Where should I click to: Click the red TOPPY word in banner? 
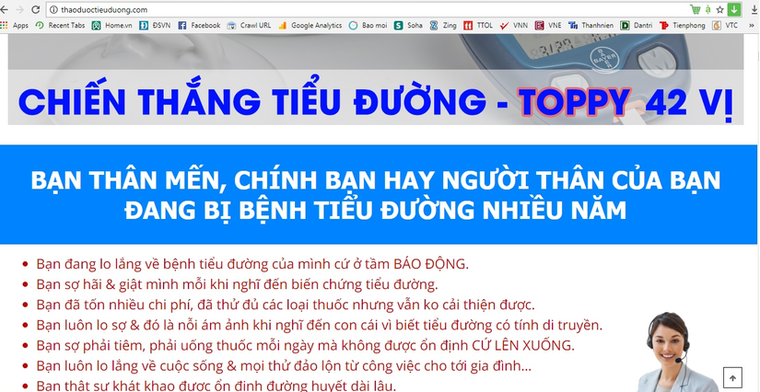pos(575,102)
